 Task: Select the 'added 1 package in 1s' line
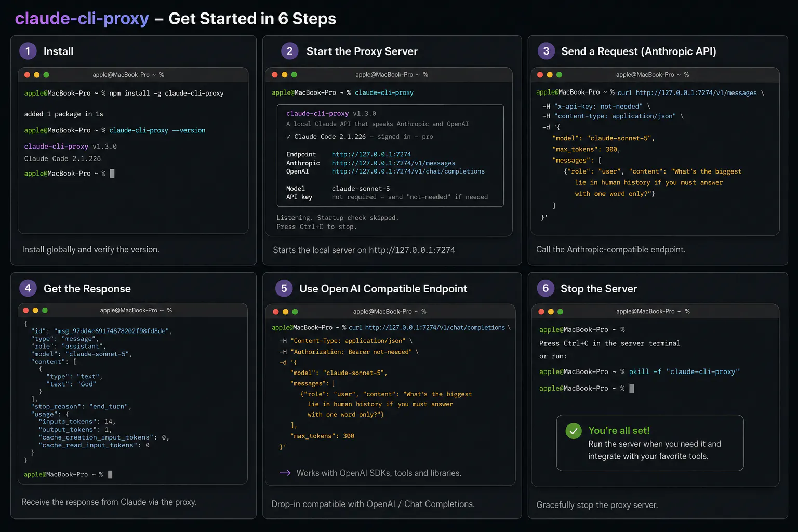coord(63,114)
